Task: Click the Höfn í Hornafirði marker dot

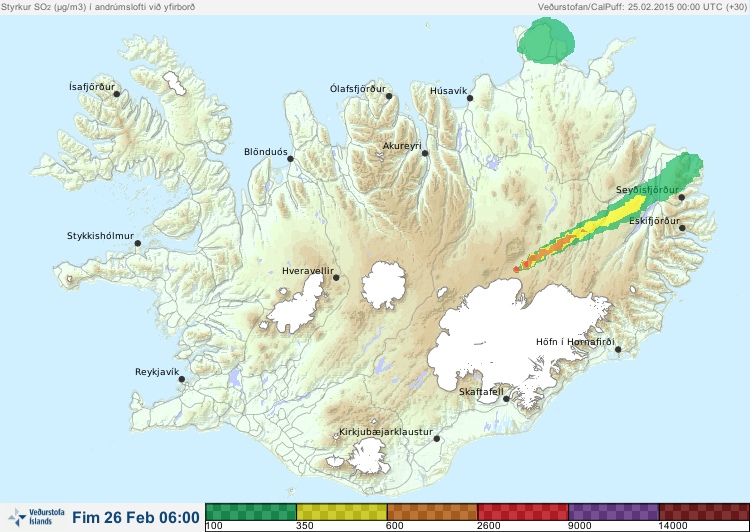Action: click(x=618, y=350)
